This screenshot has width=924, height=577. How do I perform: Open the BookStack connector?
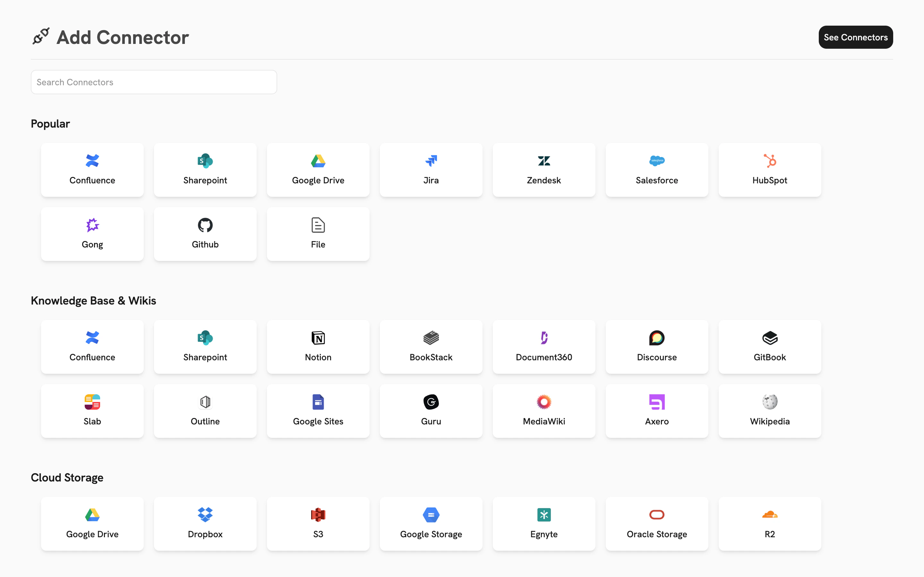(431, 347)
